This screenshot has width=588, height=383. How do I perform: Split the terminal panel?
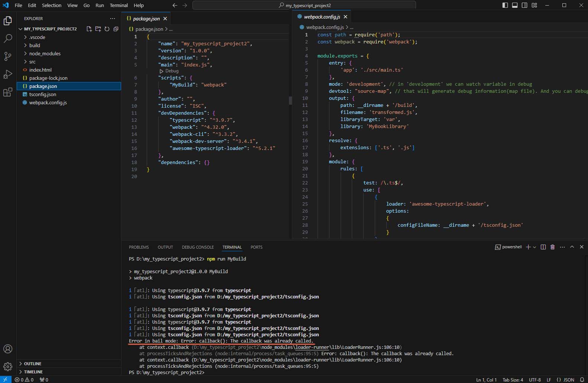pos(543,247)
